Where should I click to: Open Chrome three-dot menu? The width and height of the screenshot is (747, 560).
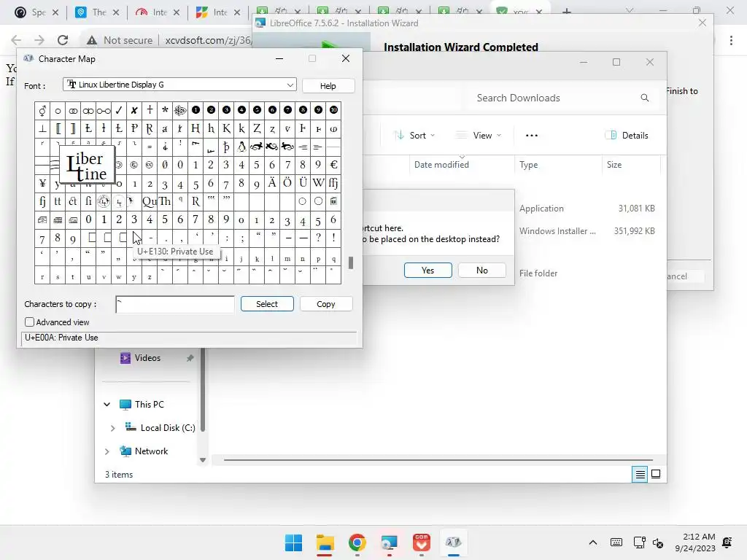(731, 41)
